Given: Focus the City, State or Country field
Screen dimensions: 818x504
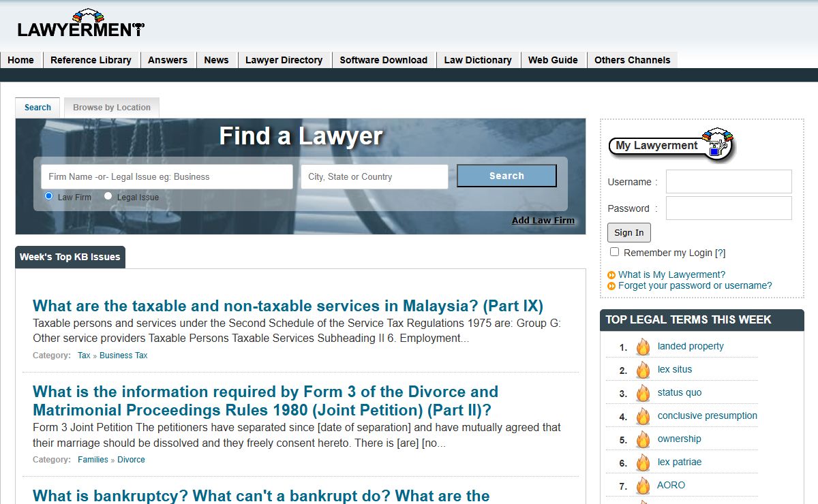Looking at the screenshot, I should click(374, 176).
